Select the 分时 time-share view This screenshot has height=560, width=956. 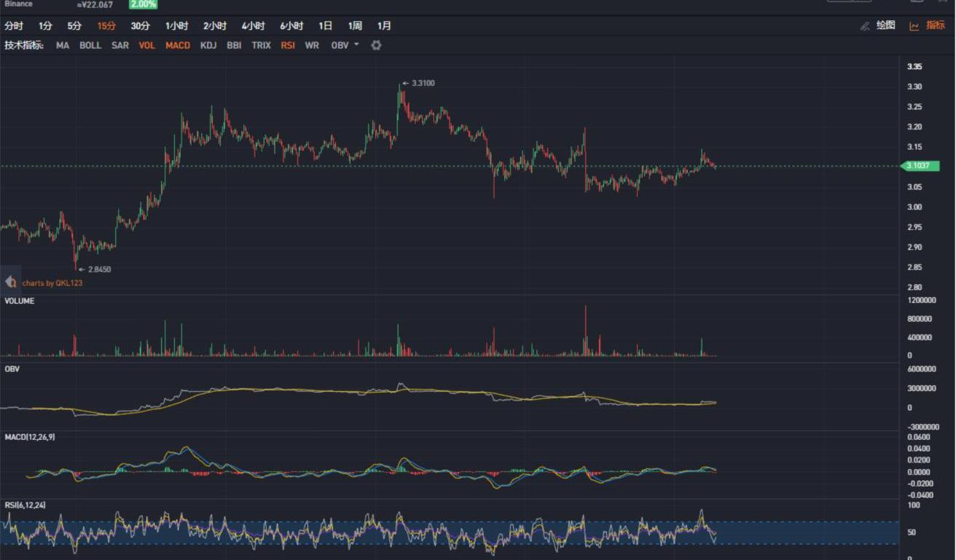(14, 26)
